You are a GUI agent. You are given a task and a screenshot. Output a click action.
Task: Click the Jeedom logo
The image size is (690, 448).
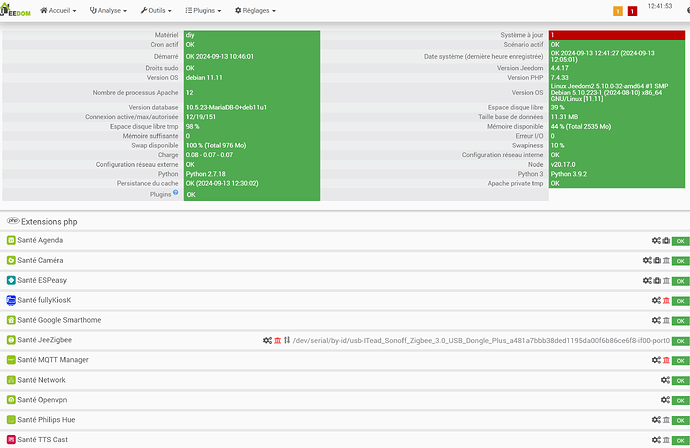click(x=17, y=11)
